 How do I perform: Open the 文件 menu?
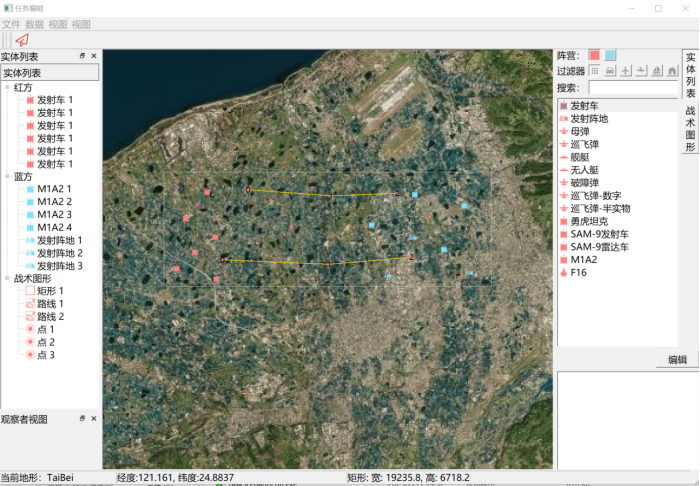[x=11, y=23]
